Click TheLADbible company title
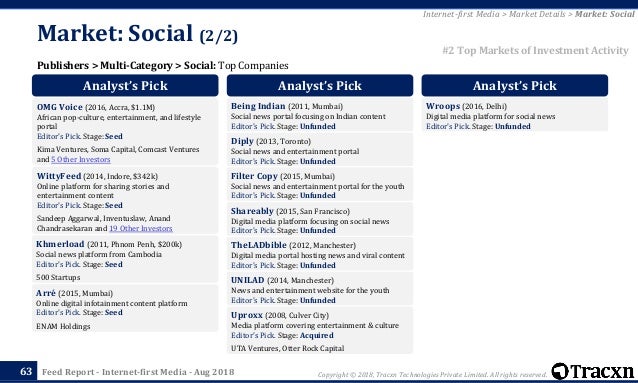Viewport: 638px width, 383px height. [x=259, y=245]
